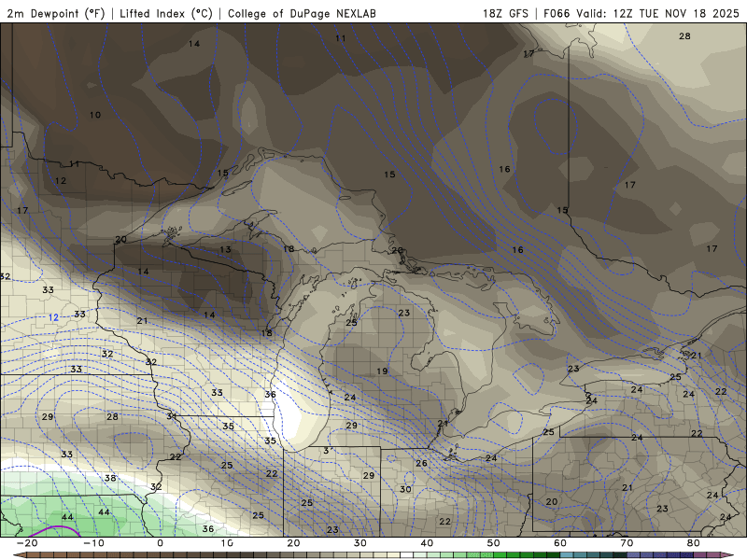Click the -10 label on the color scale

pyautogui.click(x=93, y=543)
